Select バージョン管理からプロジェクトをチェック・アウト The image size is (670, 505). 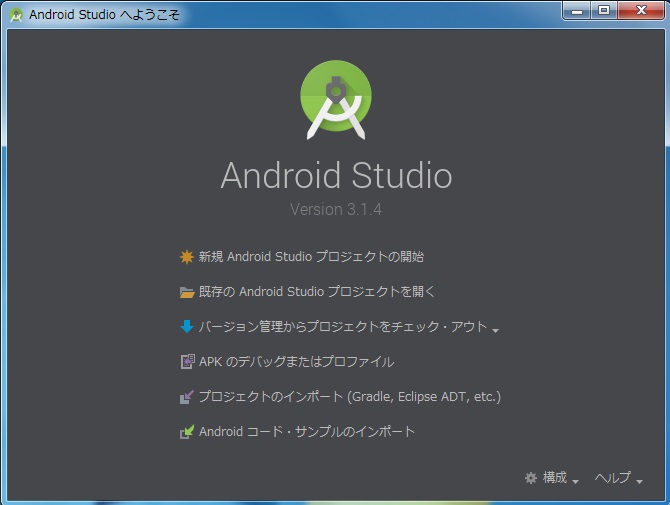(x=343, y=327)
